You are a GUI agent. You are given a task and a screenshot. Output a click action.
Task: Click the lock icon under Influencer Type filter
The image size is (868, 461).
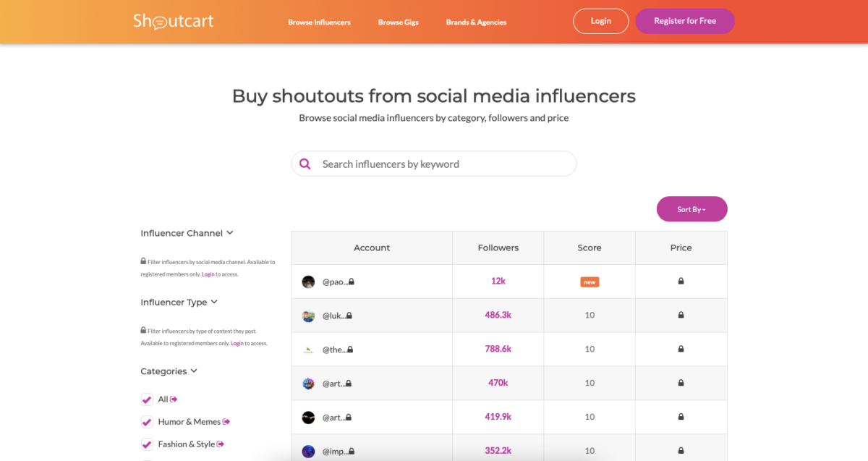(x=143, y=329)
